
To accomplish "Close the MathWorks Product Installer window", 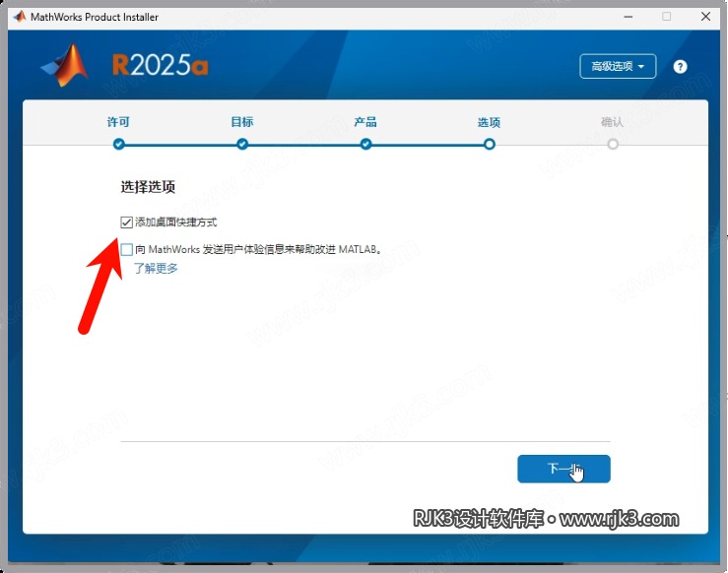I will (x=705, y=17).
